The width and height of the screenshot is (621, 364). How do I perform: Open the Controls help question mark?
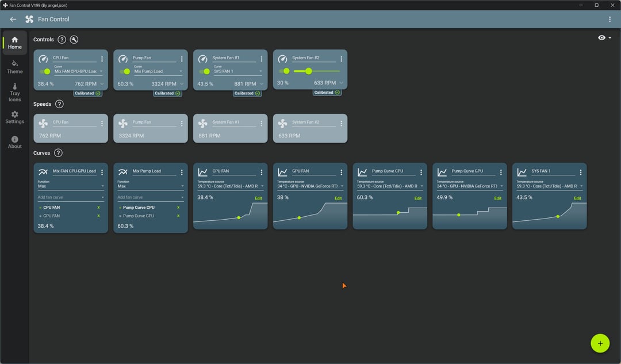point(62,39)
